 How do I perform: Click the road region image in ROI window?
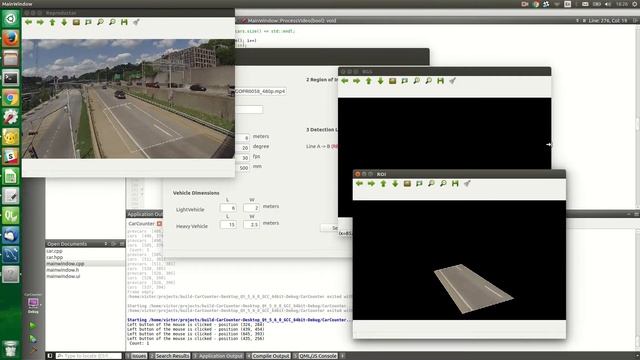(473, 288)
